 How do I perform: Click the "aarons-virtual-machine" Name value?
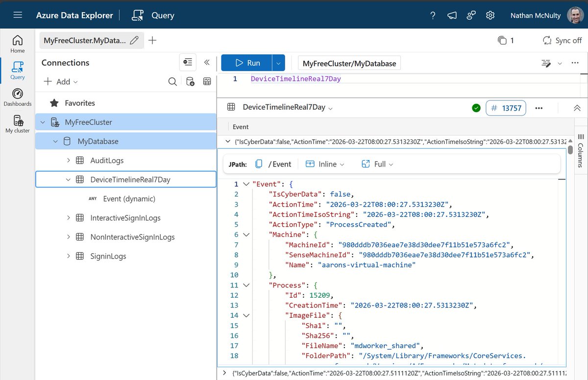[367, 265]
